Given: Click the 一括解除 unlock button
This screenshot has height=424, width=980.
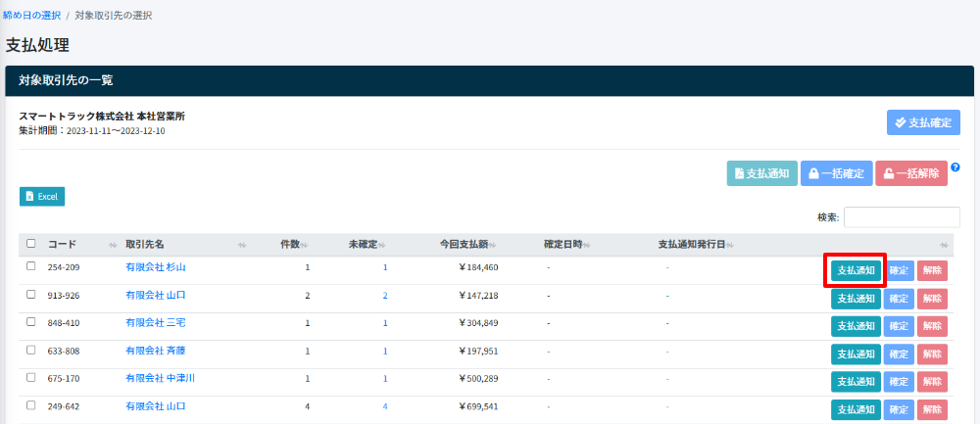Looking at the screenshot, I should [911, 173].
